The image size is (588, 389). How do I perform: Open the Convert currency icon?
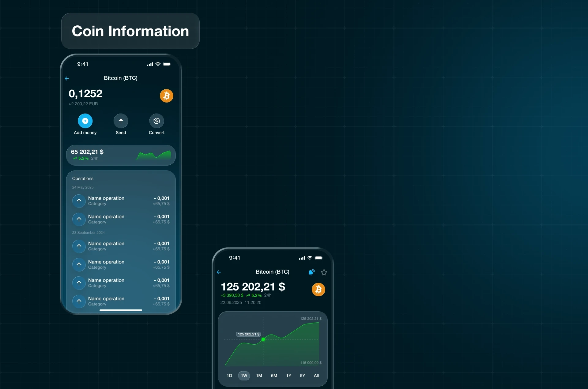156,121
